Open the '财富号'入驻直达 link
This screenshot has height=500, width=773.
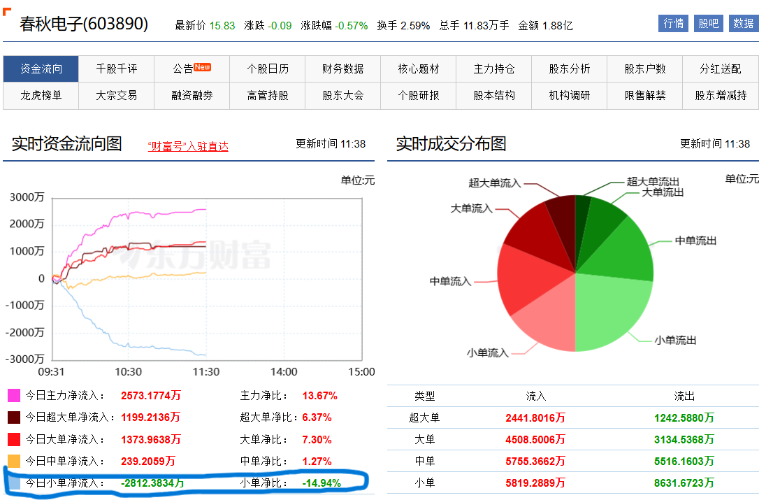tap(188, 146)
